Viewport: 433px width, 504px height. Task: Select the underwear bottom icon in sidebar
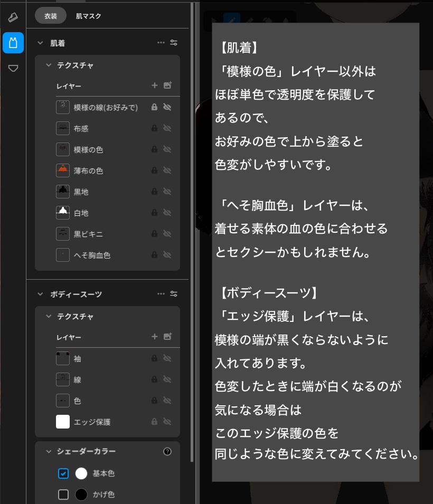point(13,68)
